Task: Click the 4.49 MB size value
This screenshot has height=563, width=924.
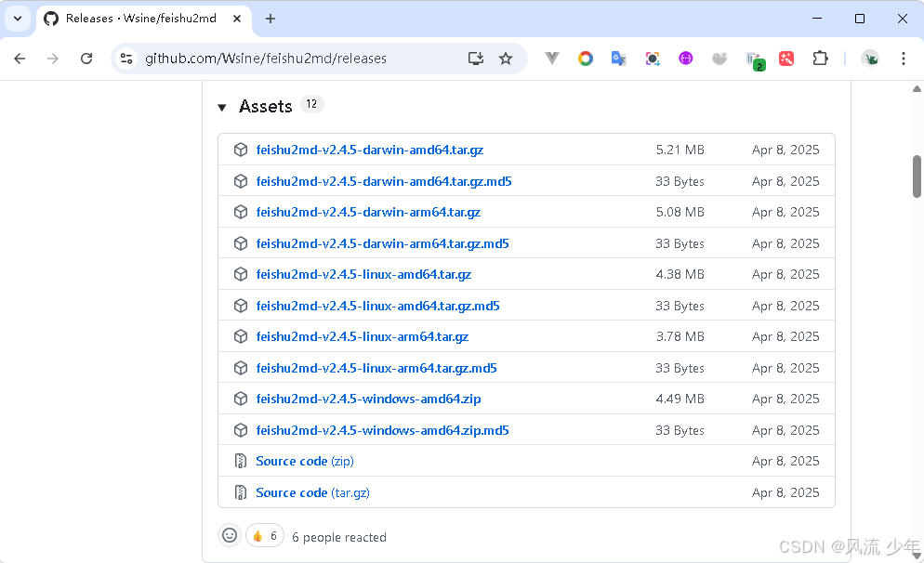Action: (x=680, y=399)
